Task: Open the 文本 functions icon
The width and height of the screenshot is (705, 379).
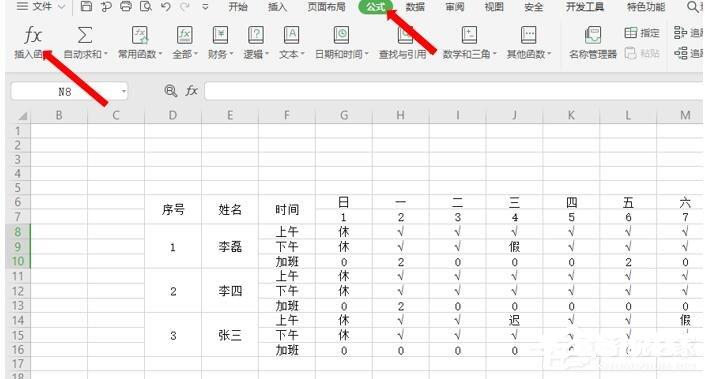Action: (x=291, y=35)
